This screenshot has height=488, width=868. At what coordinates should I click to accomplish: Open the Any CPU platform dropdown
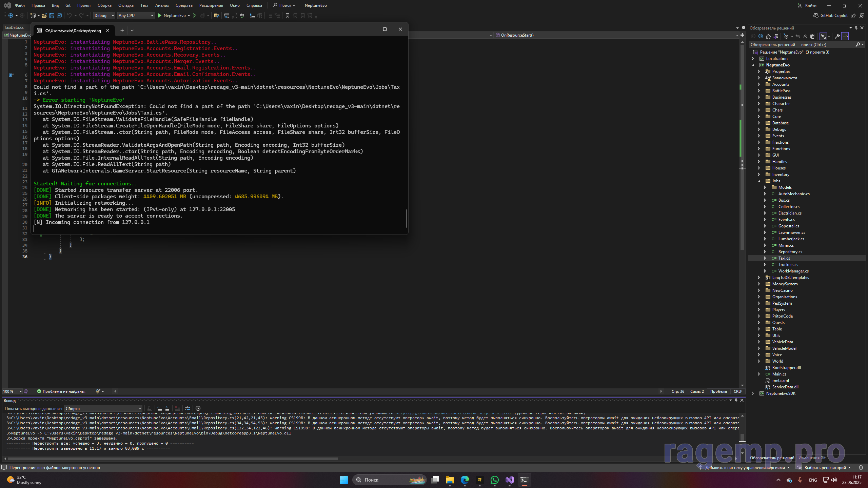pos(136,16)
